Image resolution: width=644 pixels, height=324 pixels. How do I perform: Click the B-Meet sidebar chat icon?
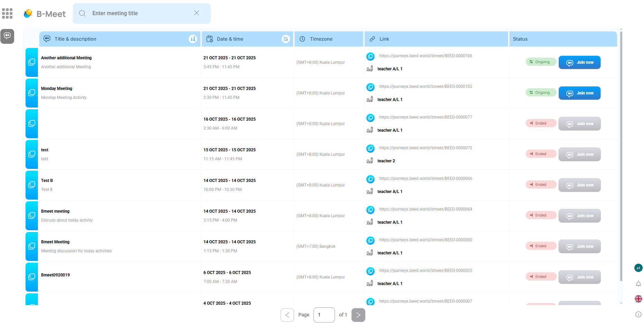(x=7, y=36)
